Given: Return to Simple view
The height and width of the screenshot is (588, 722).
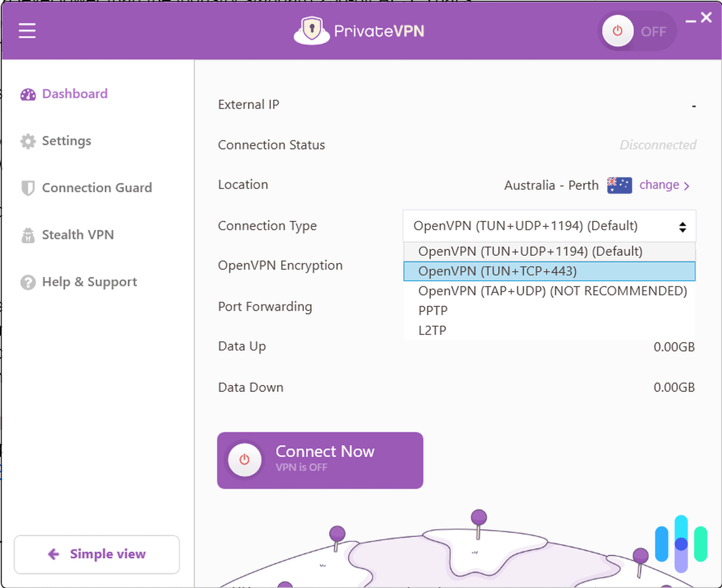Looking at the screenshot, I should click(96, 554).
